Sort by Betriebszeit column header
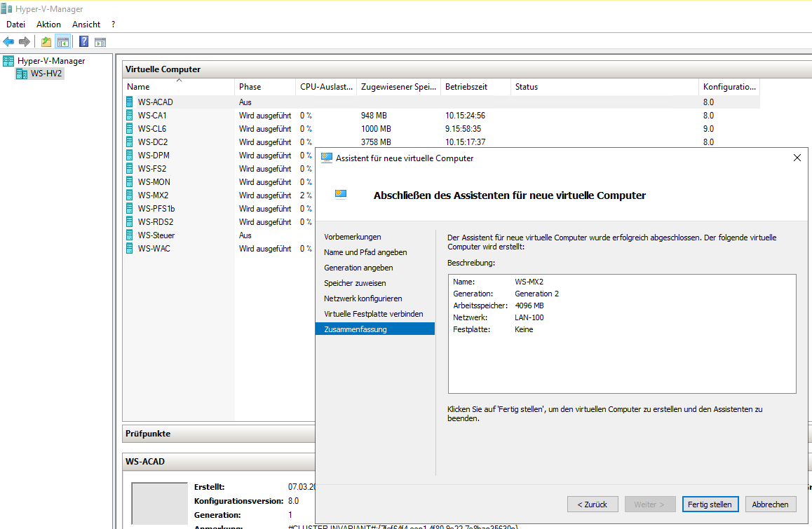The height and width of the screenshot is (529, 812). click(x=476, y=87)
